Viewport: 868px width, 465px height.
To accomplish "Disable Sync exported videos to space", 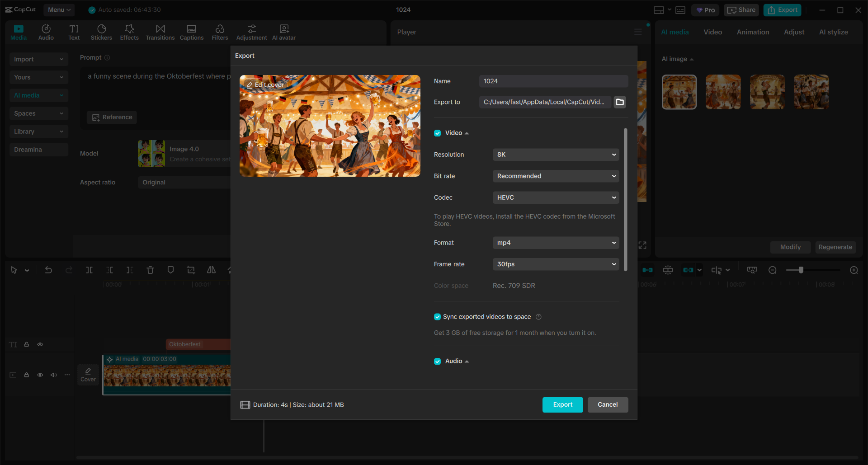I will 437,317.
